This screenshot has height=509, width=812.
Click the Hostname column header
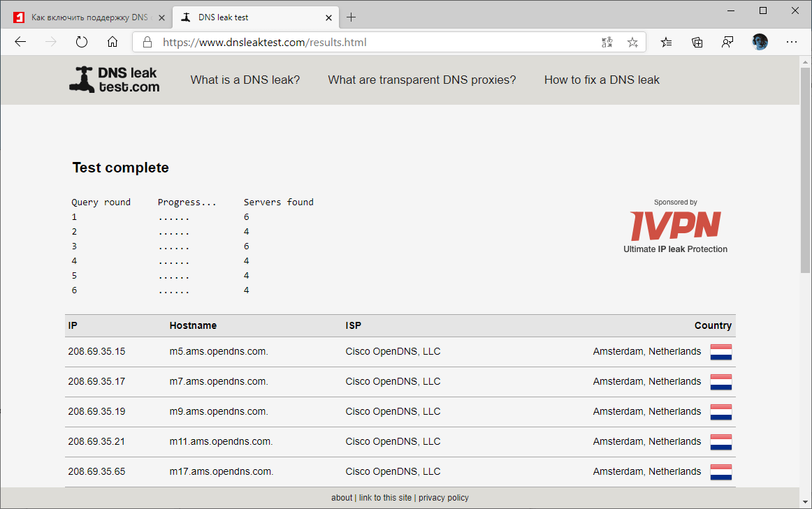(193, 325)
